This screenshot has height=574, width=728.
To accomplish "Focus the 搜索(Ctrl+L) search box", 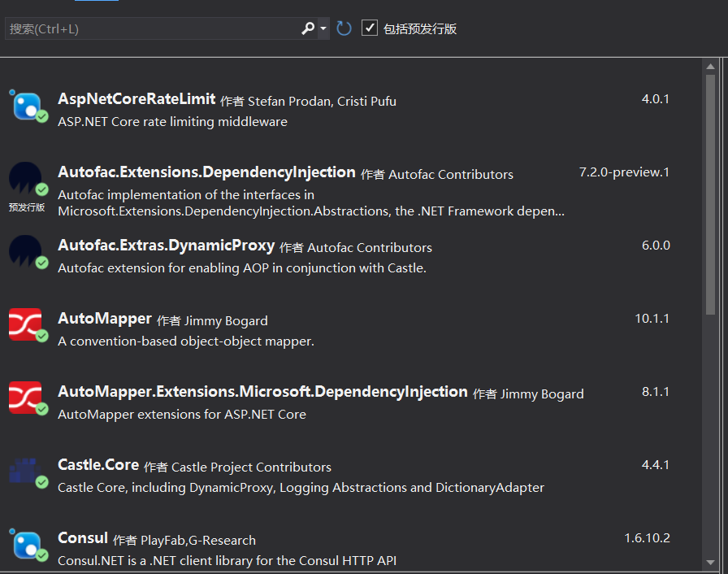I will pyautogui.click(x=150, y=28).
